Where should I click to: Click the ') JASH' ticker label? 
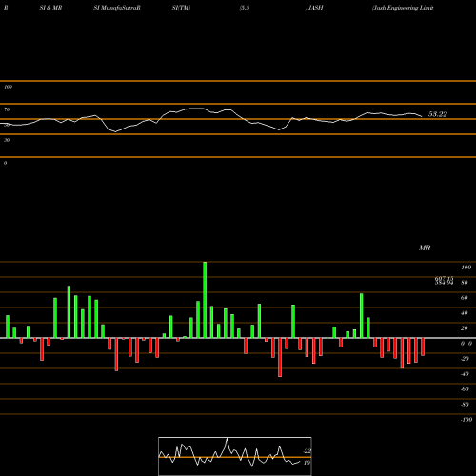[x=314, y=8]
